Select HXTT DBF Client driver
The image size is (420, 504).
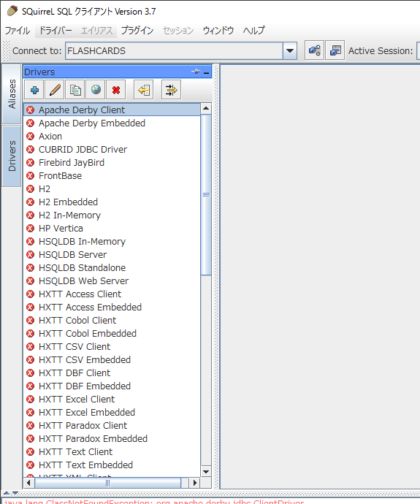pyautogui.click(x=112, y=373)
